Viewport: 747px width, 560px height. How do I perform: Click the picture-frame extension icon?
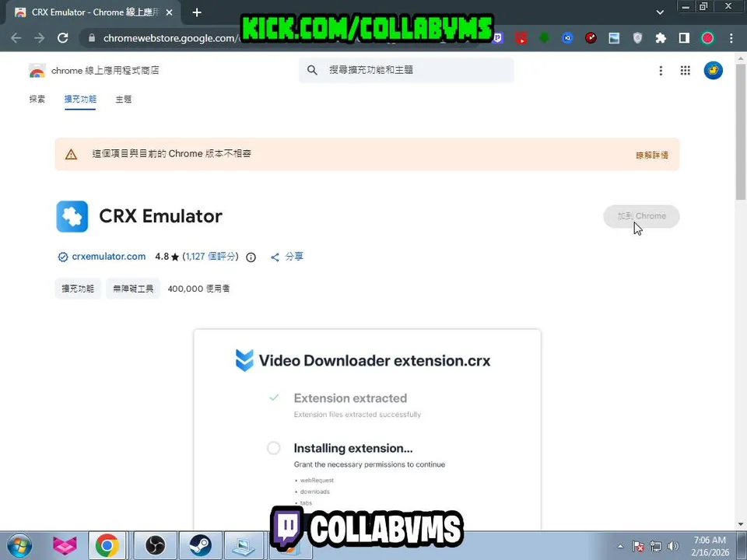(614, 38)
